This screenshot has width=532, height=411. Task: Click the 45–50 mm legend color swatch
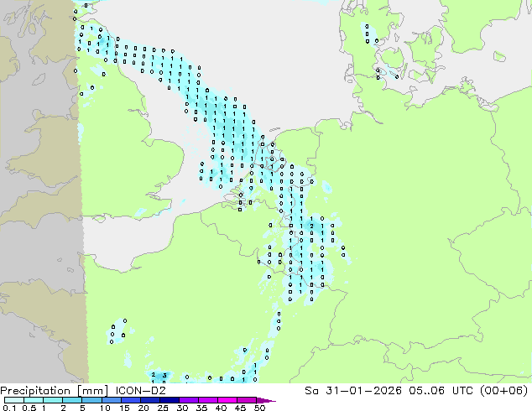247,400
